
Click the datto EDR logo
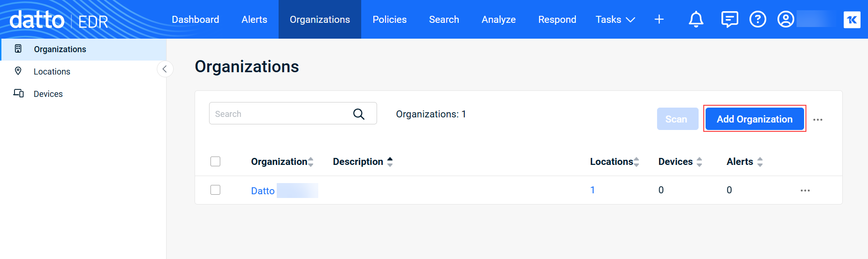point(59,20)
